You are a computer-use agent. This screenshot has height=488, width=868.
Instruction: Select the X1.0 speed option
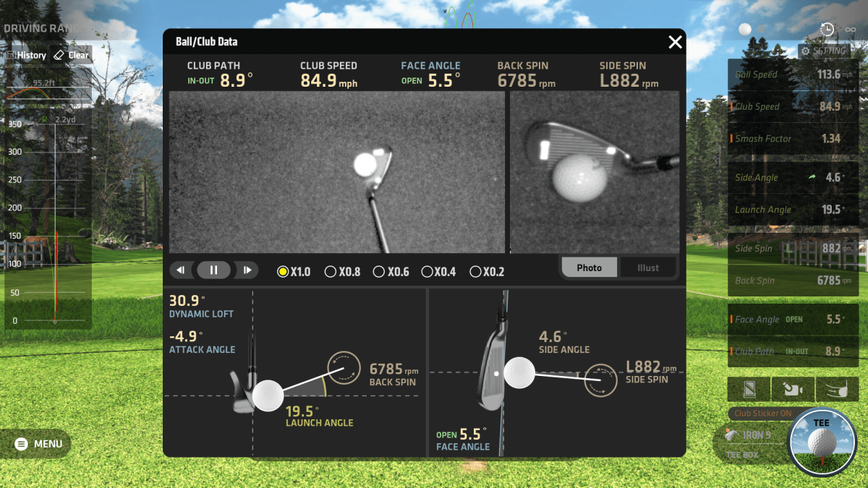tap(282, 271)
